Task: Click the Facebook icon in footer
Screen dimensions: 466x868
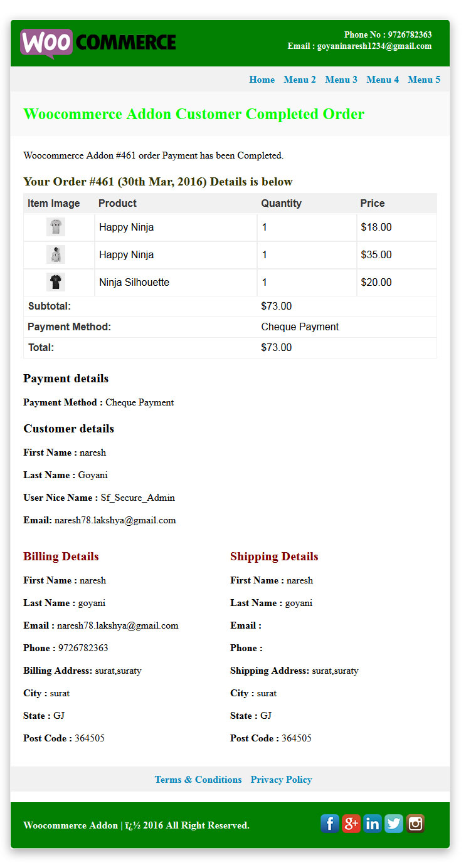Action: (330, 824)
